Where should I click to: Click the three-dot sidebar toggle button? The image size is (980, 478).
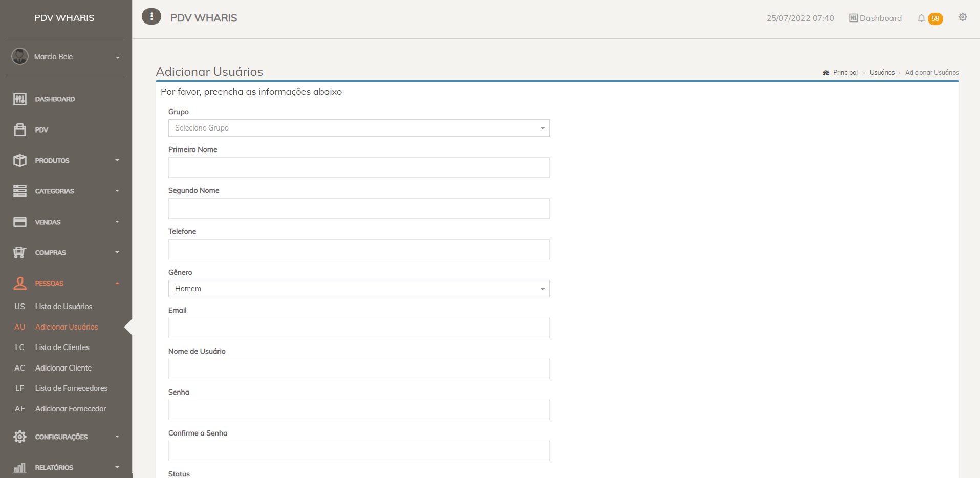(151, 17)
